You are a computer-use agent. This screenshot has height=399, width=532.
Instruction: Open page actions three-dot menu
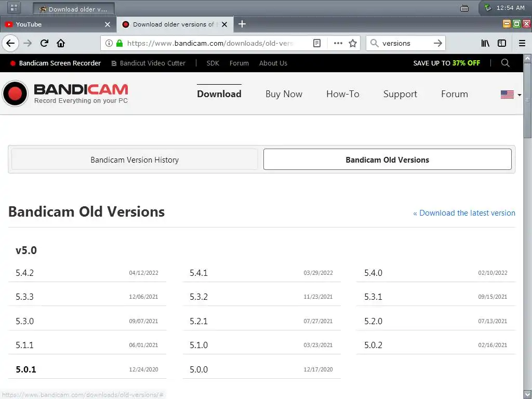point(338,44)
